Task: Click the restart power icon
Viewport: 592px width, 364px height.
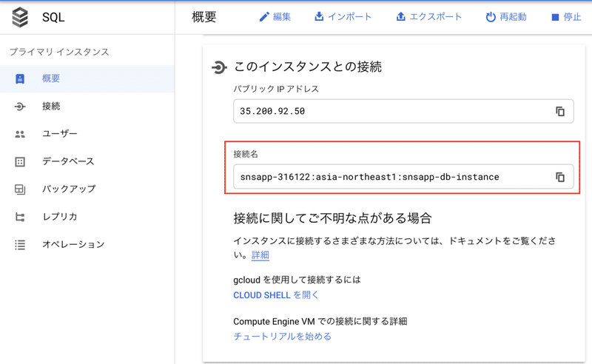Action: coord(491,17)
